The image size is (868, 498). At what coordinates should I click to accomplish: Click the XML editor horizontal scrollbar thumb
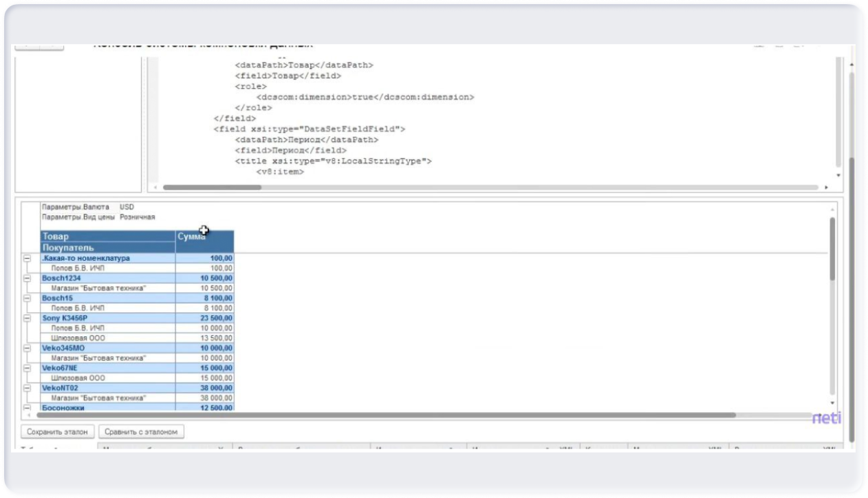click(212, 187)
